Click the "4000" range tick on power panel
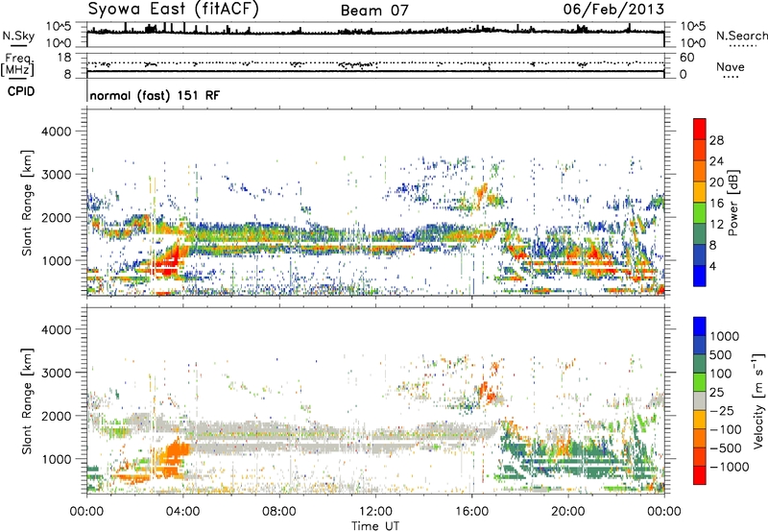The width and height of the screenshot is (768, 532). [56, 132]
